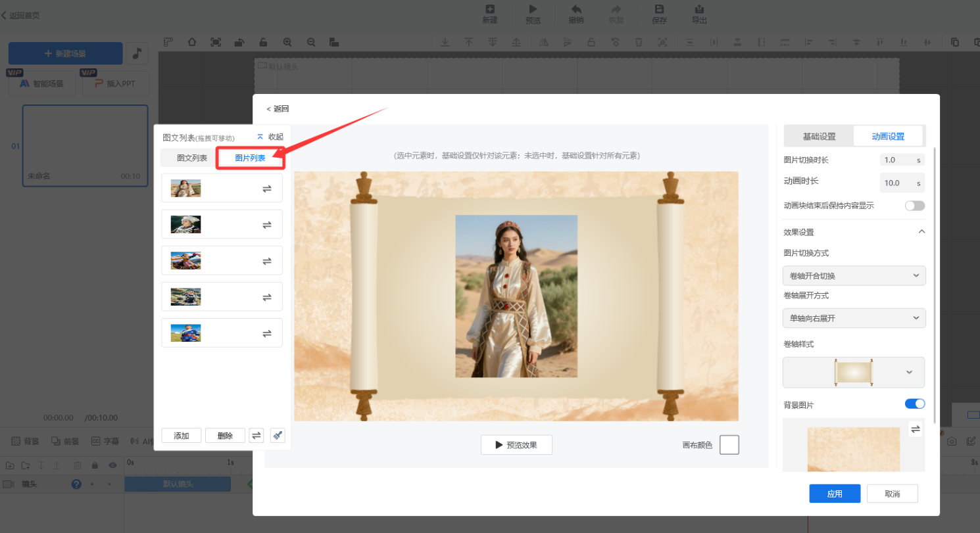Click the swap icon on first image row
This screenshot has height=533, width=980.
coord(267,189)
